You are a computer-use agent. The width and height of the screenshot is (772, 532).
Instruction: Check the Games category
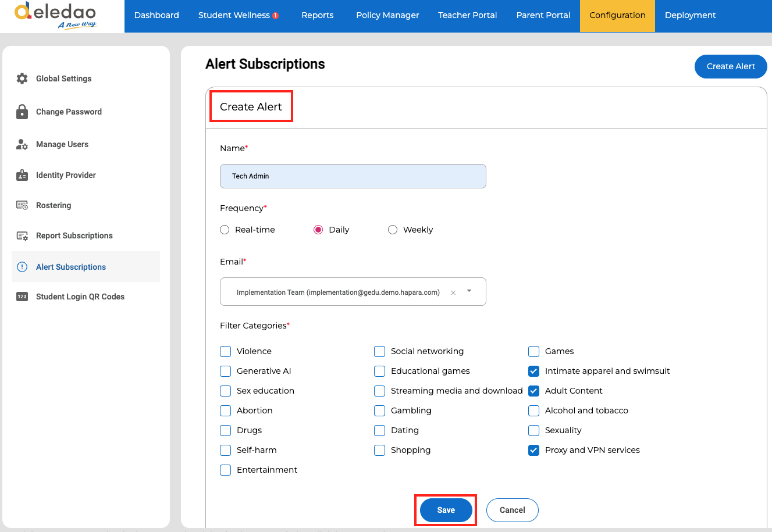pyautogui.click(x=534, y=351)
